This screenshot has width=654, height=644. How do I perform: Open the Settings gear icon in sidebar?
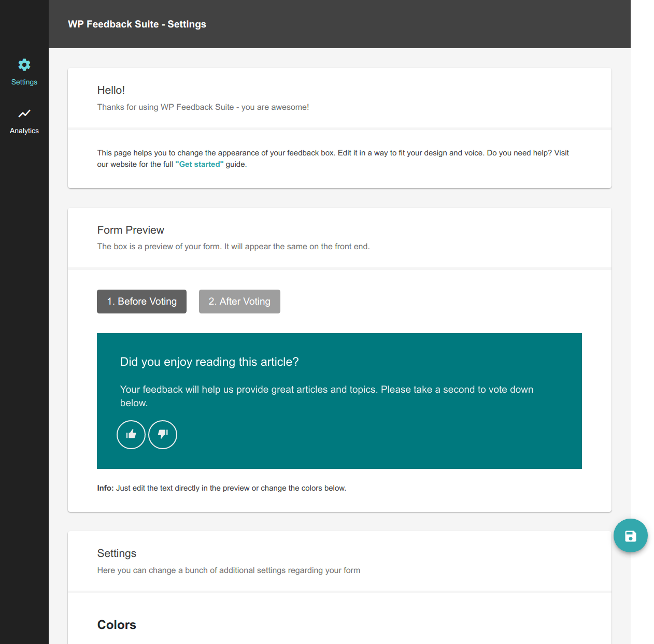[24, 65]
